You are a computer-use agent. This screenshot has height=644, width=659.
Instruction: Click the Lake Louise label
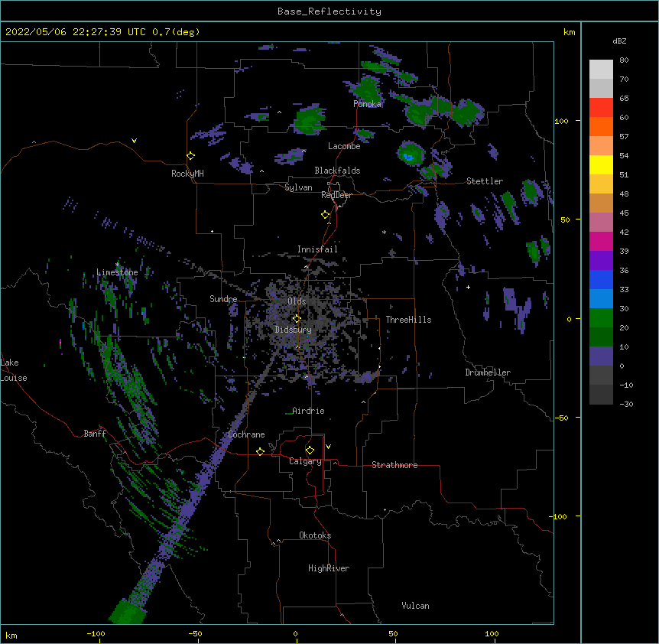pyautogui.click(x=14, y=370)
